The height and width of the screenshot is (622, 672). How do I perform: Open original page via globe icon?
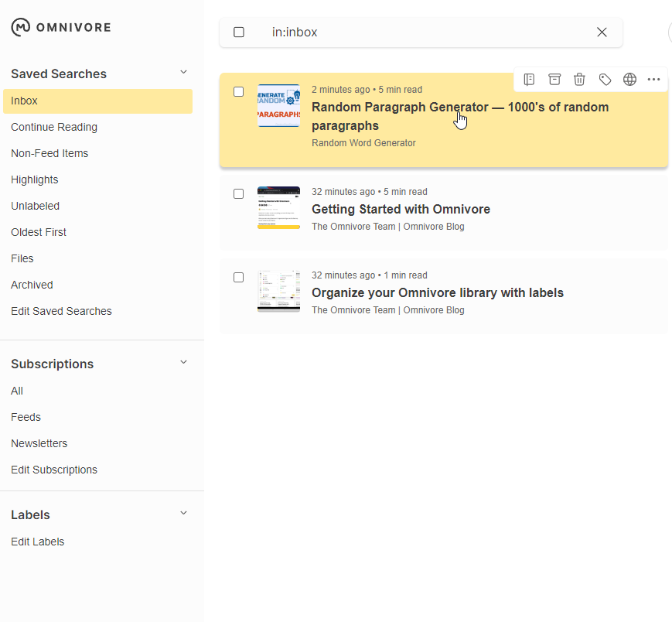pyautogui.click(x=629, y=79)
